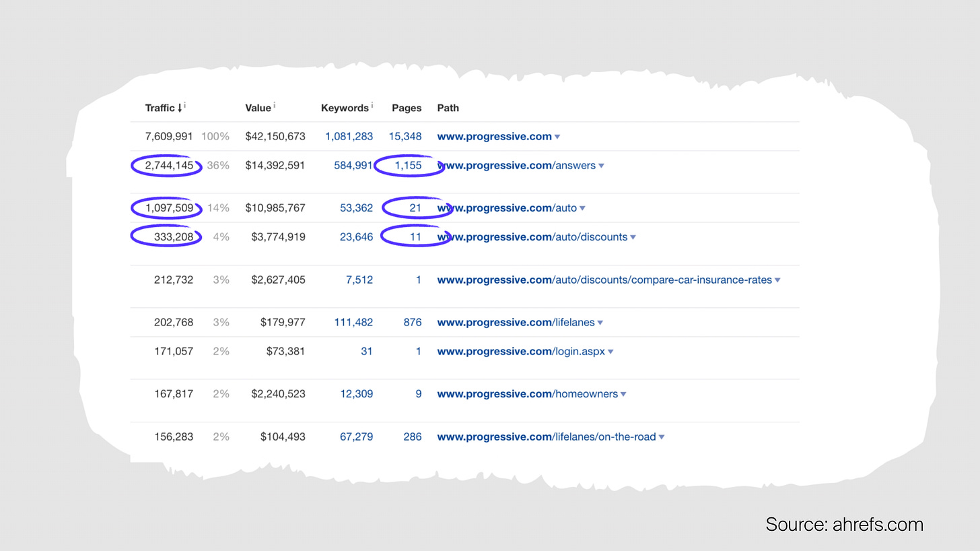Click the 1,081,283 keywords value
Screen dimensions: 980x551
349,136
